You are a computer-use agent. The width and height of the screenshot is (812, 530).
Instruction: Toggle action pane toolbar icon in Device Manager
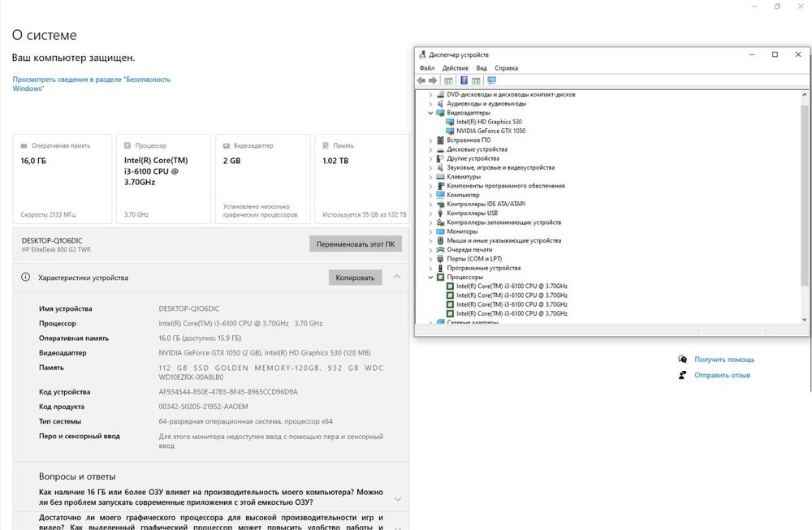pyautogui.click(x=476, y=80)
